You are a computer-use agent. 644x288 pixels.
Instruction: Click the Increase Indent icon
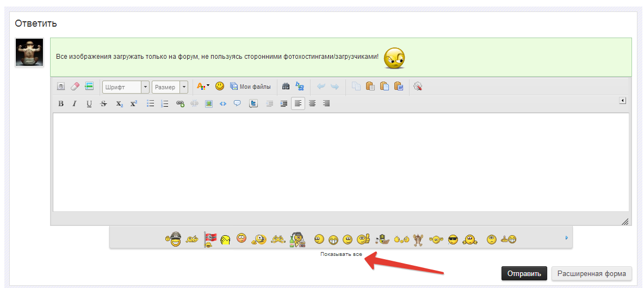pos(284,103)
